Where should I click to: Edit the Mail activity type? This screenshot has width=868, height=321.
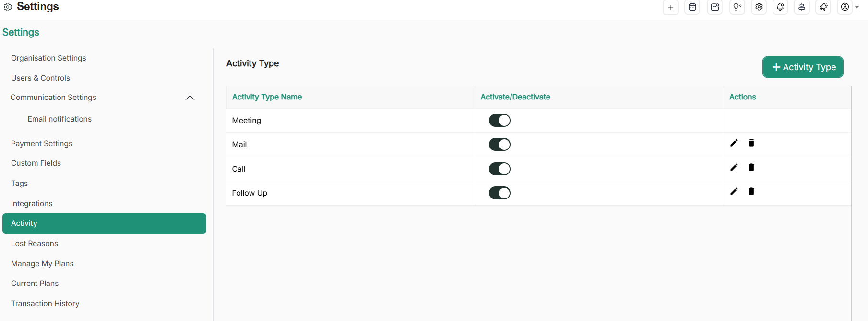pos(734,143)
